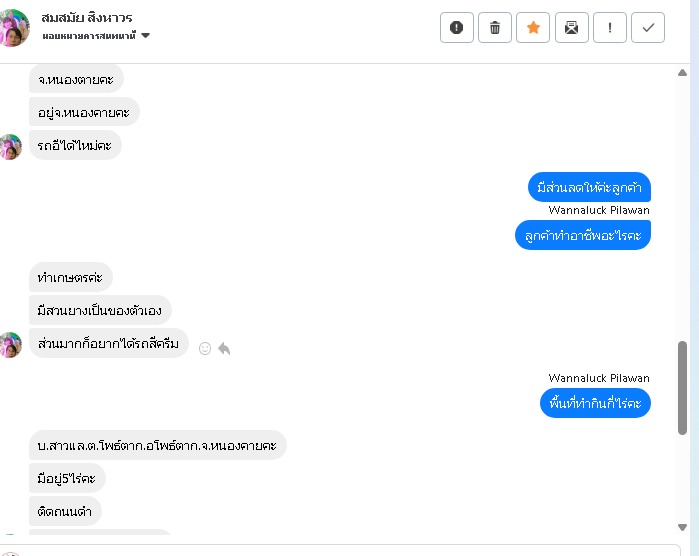Open emoji reaction for the cream car message
This screenshot has width=699, height=556.
[x=205, y=348]
